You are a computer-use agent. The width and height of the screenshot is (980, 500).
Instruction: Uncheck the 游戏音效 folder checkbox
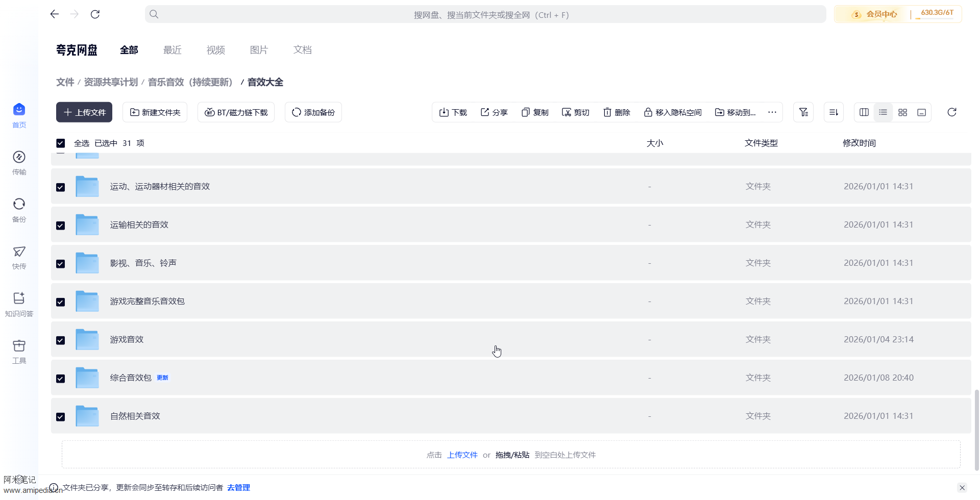point(61,340)
